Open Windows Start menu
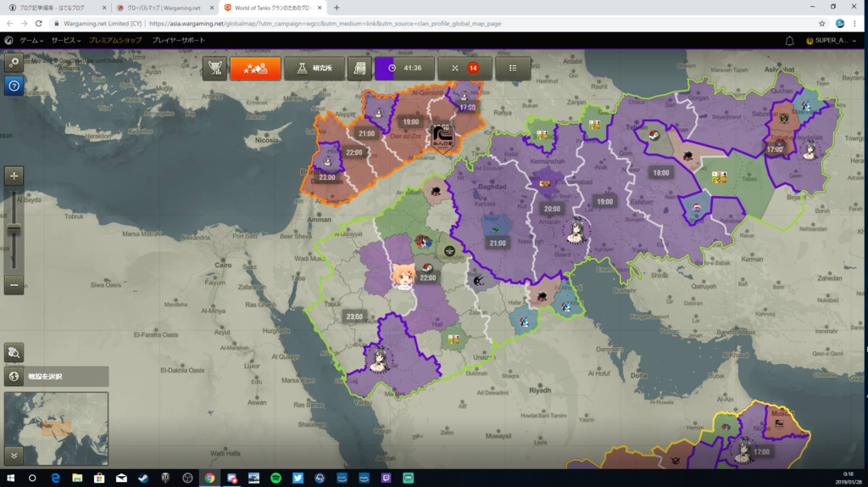This screenshot has height=487, width=868. 10,479
